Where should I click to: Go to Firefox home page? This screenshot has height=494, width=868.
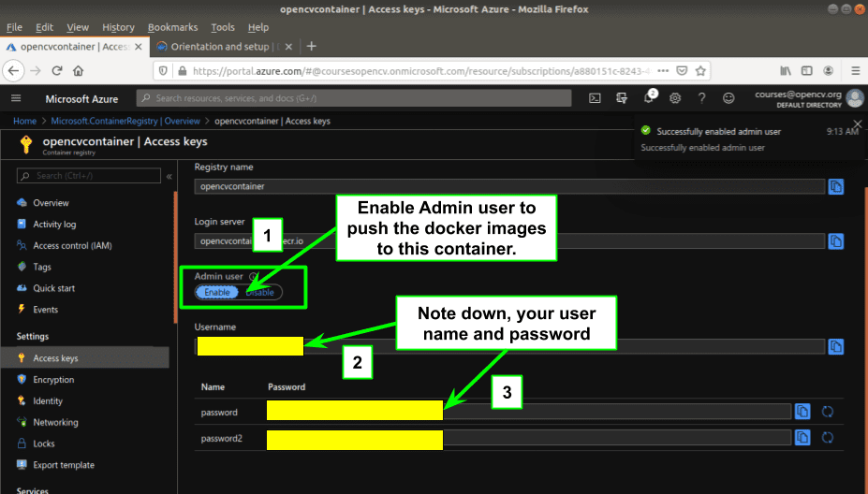78,71
